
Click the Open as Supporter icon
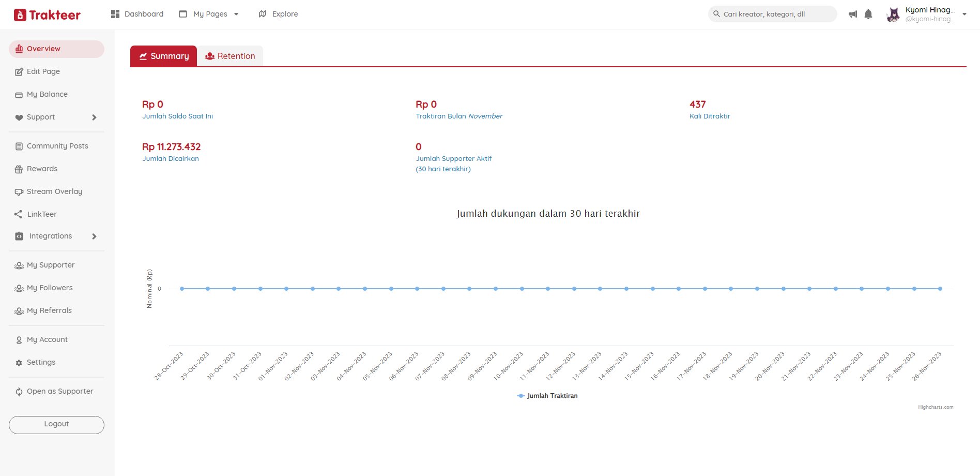coord(19,392)
